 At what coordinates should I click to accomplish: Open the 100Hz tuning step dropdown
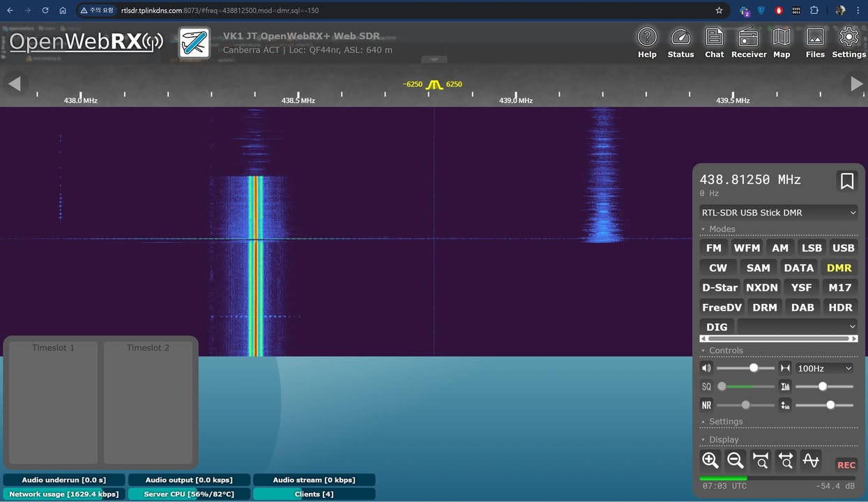tap(823, 368)
